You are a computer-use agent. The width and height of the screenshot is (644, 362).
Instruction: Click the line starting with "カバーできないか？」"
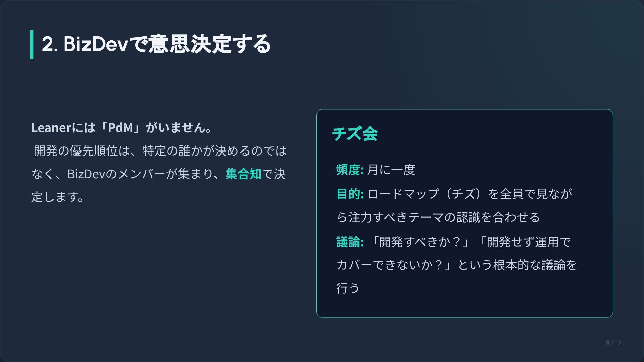[x=457, y=265]
